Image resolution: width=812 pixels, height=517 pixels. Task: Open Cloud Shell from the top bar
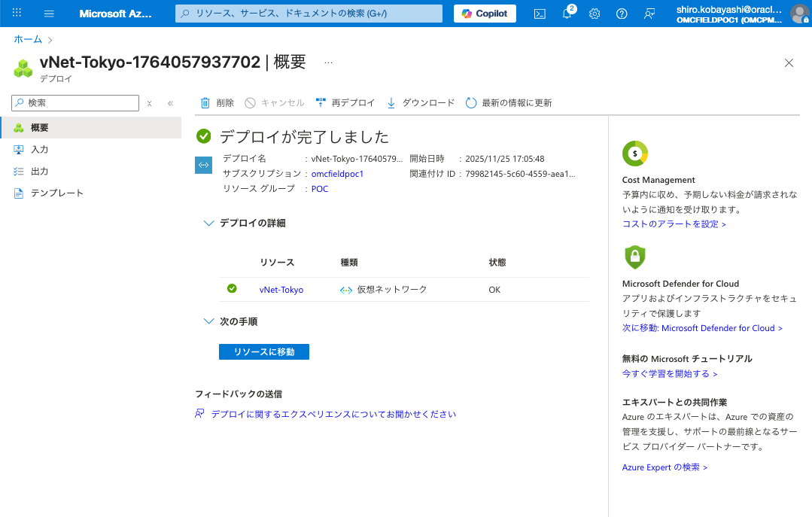pos(540,14)
